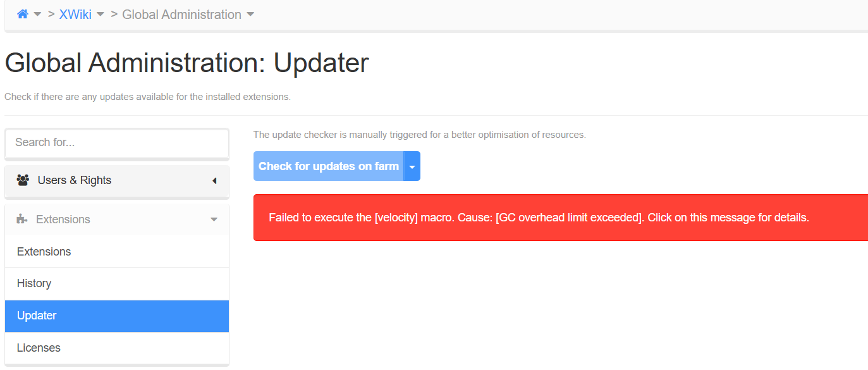Viewport: 868px width, 370px height.
Task: Open the XWiki breadcrumb link
Action: pos(75,14)
